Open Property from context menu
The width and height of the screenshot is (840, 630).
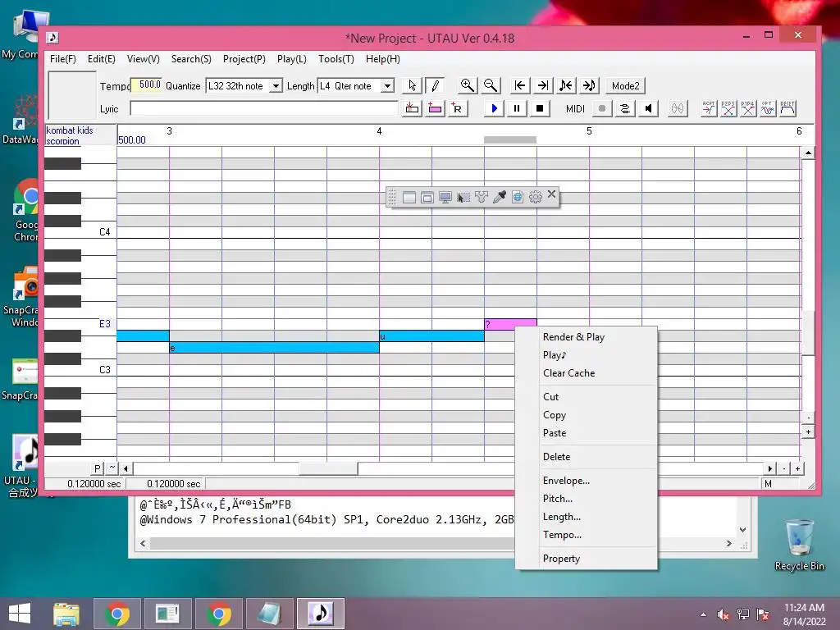[x=586, y=559]
